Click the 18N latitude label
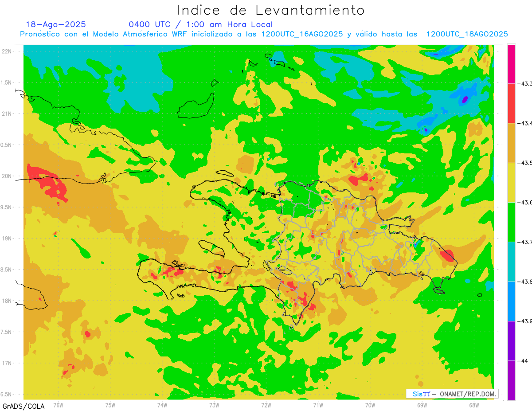This screenshot has height=411, width=532. (x=7, y=301)
